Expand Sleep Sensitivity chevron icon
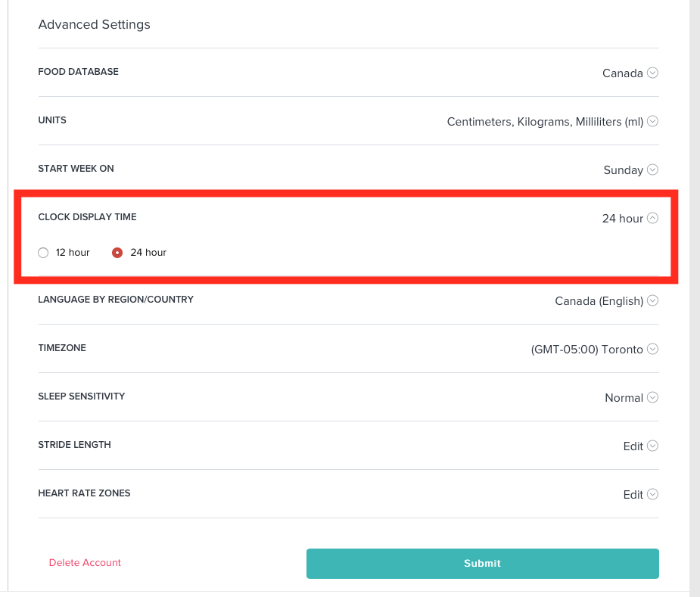Image resolution: width=700 pixels, height=597 pixels. [x=652, y=397]
